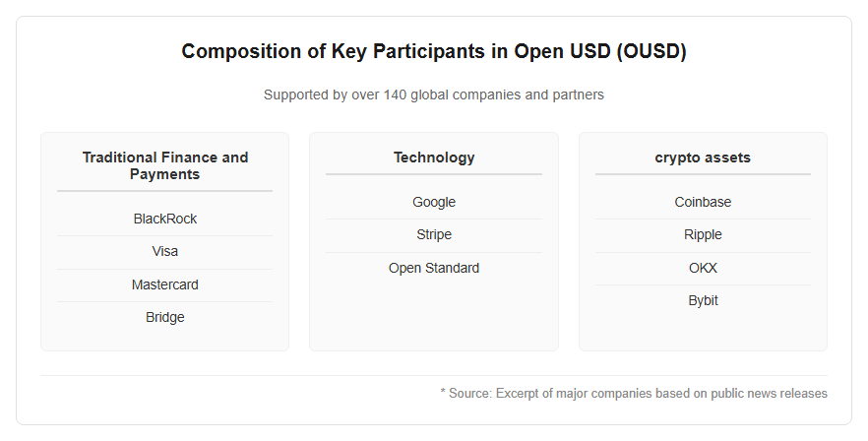Click the word Payments in the finance heading
Viewport: 868px width, 441px height.
(x=165, y=174)
